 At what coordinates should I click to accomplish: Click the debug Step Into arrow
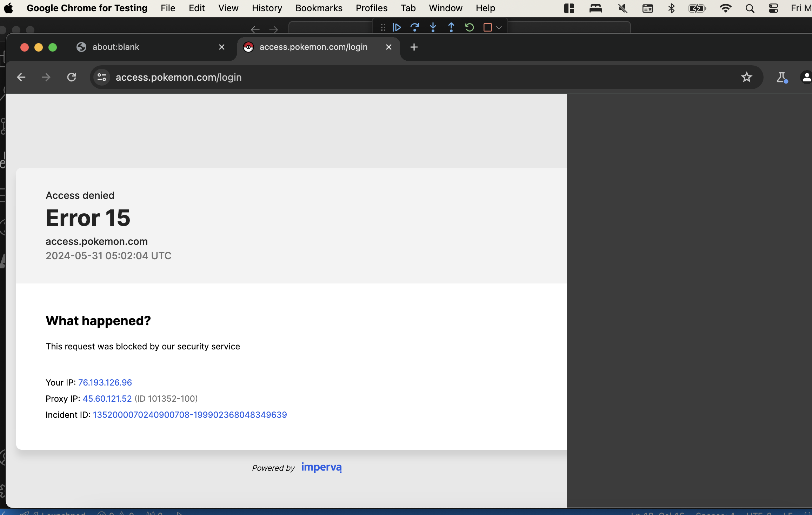[x=433, y=27]
